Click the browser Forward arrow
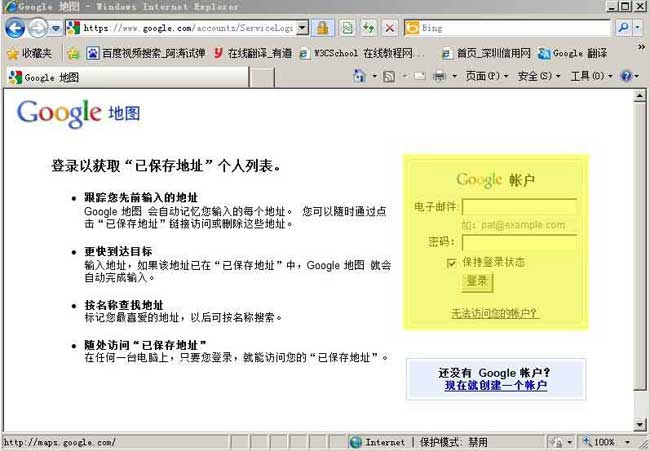This screenshot has width=650, height=451. (x=38, y=28)
